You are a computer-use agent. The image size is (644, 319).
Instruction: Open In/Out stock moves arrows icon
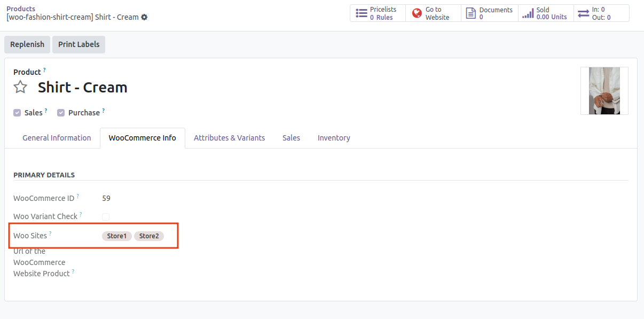[x=583, y=13]
